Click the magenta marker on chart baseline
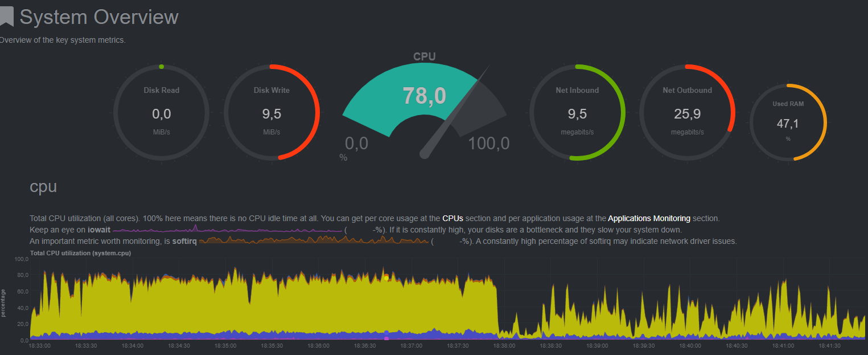This screenshot has height=355, width=868. coord(386,338)
